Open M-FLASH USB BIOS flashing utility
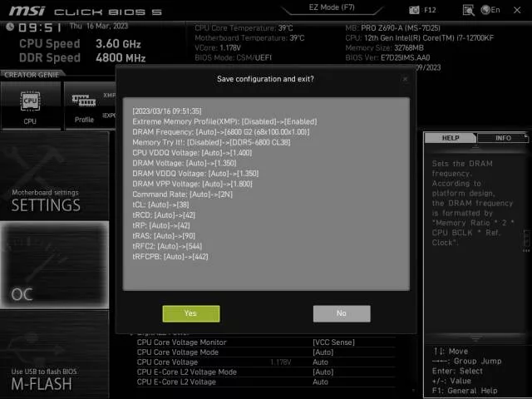The image size is (532, 399). 55,355
